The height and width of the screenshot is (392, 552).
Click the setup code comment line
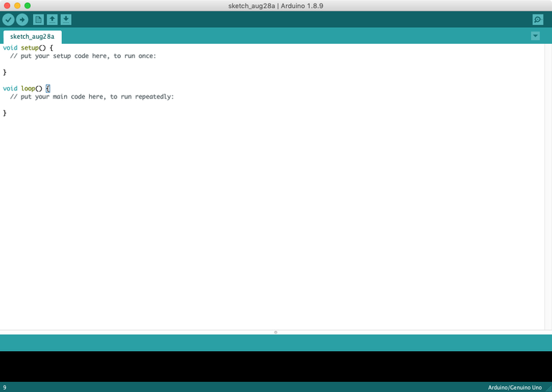(x=83, y=56)
